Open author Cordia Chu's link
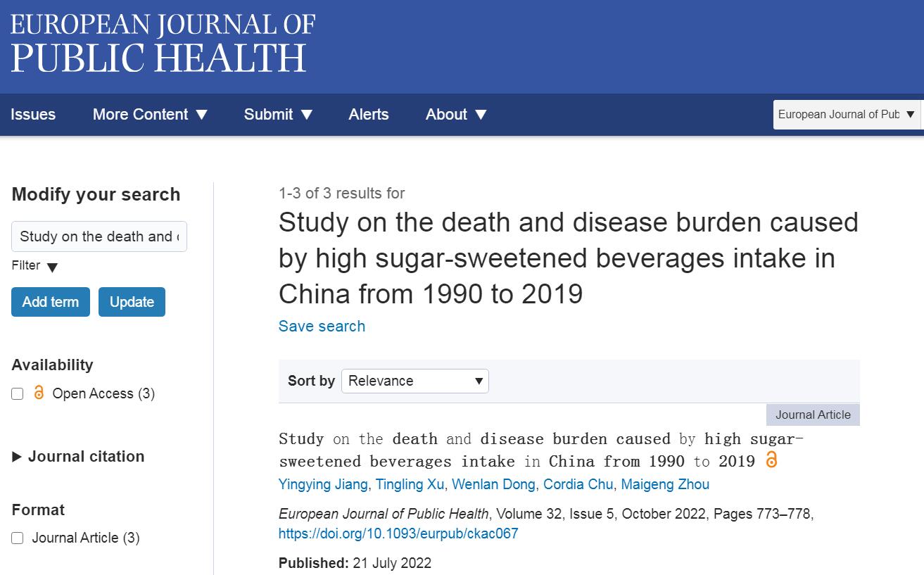This screenshot has height=575, width=924. click(578, 484)
